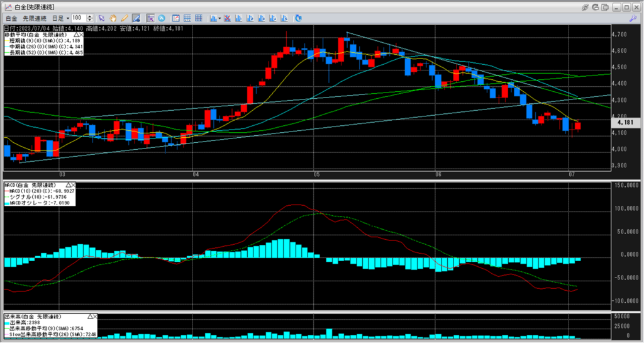Image resolution: width=644 pixels, height=343 pixels.
Task: Open the chart type dropdown arrow
Action: (219, 18)
